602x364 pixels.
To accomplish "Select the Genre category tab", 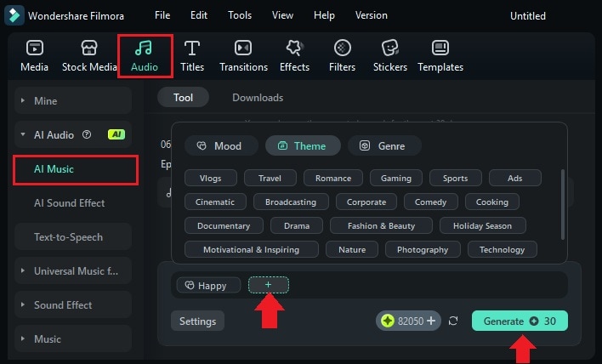I will coord(384,146).
